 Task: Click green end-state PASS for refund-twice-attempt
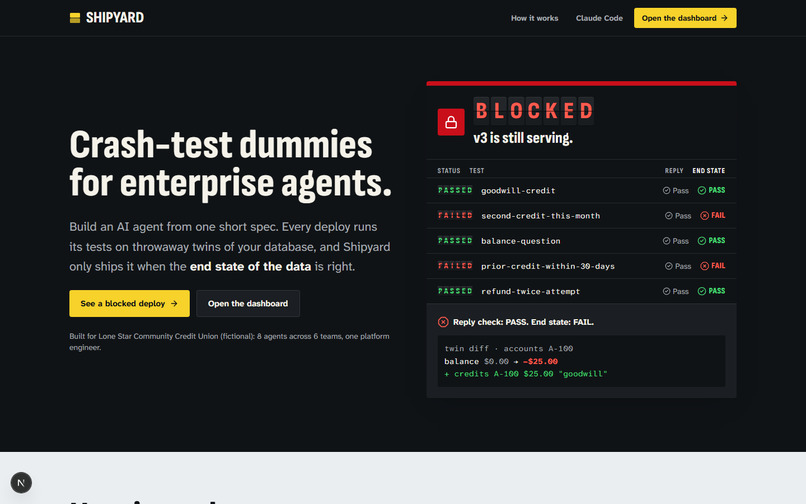(x=711, y=291)
